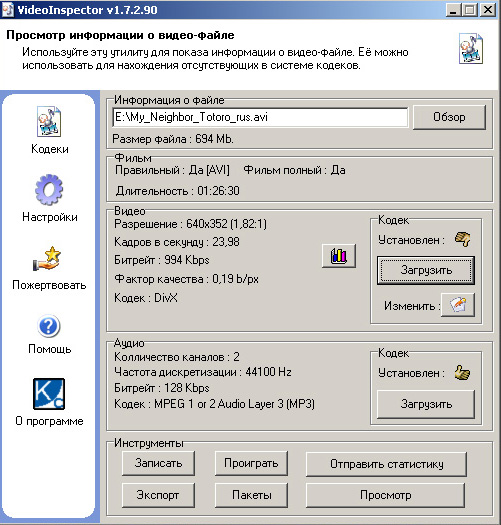501x525 pixels.
Task: Open Настройки gear icon in sidebar
Action: click(x=49, y=190)
